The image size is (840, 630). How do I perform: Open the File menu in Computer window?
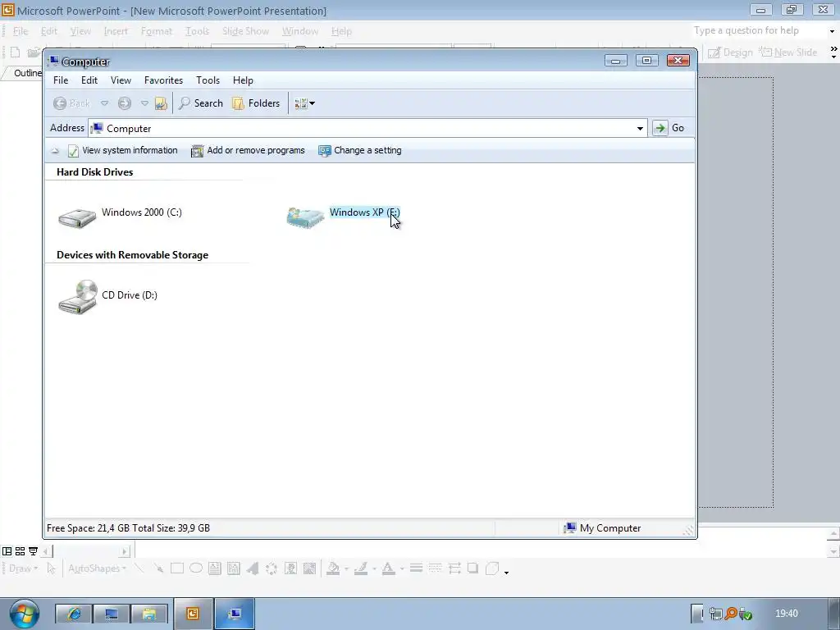tap(61, 80)
